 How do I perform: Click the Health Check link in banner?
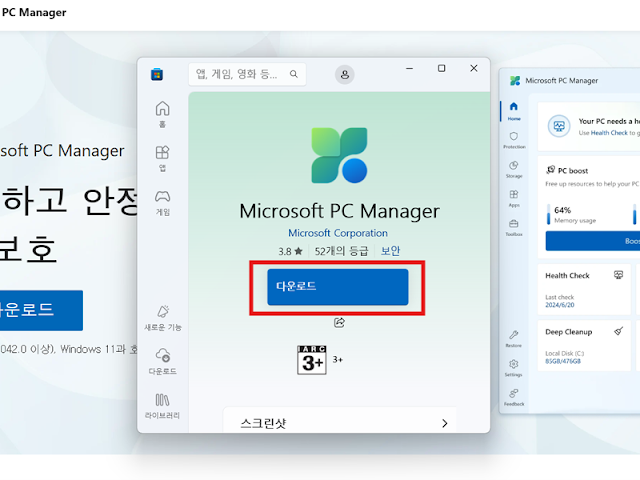click(609, 133)
